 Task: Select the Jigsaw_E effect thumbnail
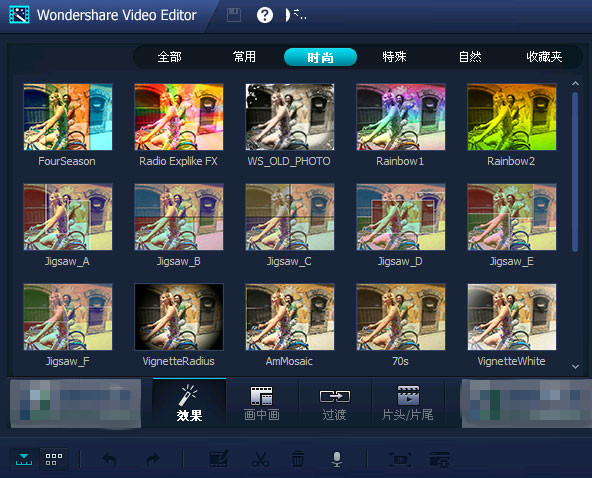coord(512,217)
